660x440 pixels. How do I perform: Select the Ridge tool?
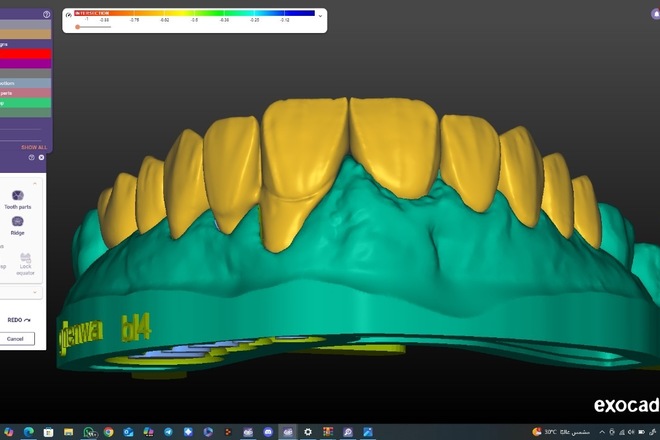click(x=18, y=225)
